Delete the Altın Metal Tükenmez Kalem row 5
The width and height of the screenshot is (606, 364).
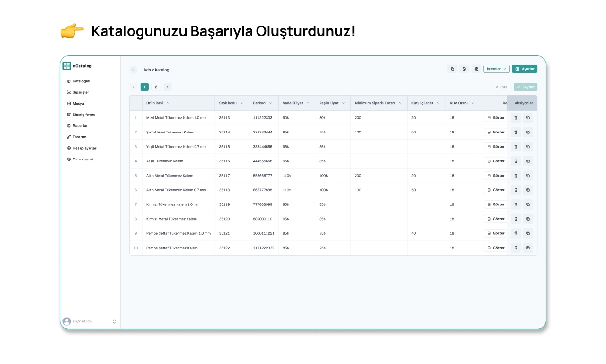(516, 176)
